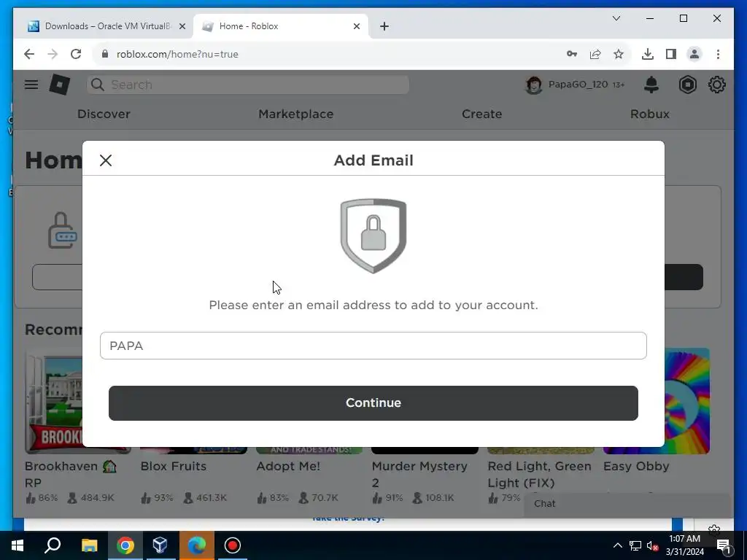Open the Roblox hamburger menu
Viewport: 747px width, 560px height.
pyautogui.click(x=31, y=85)
